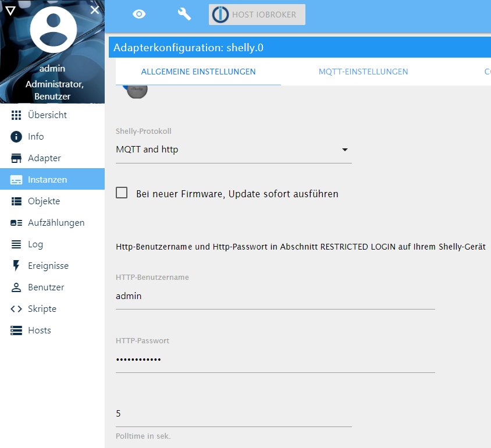
Task: Open the Skripte page
Action: [x=52, y=309]
